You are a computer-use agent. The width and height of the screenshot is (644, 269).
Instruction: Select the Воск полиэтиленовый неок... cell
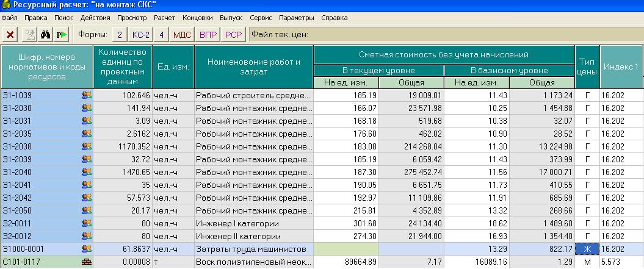pos(254,262)
